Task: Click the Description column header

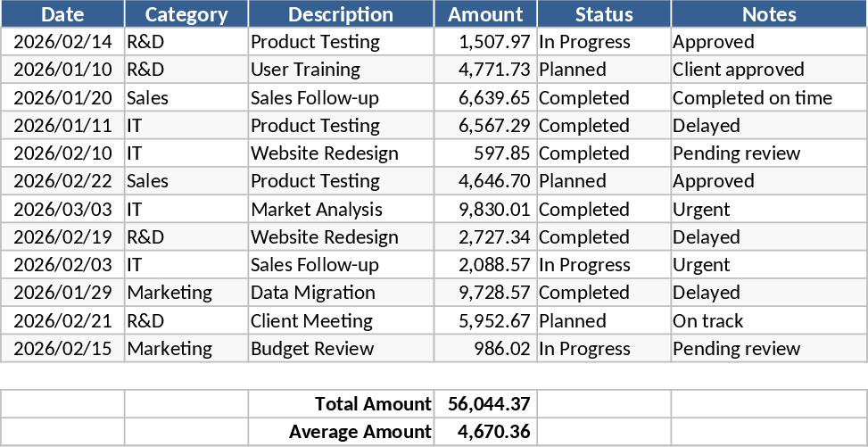Action: 341,14
